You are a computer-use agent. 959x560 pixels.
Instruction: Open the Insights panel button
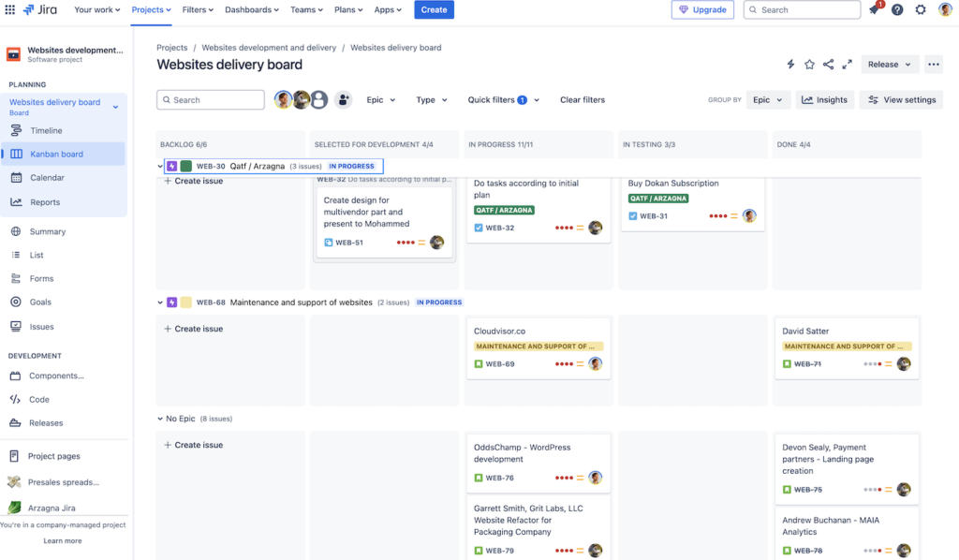824,99
